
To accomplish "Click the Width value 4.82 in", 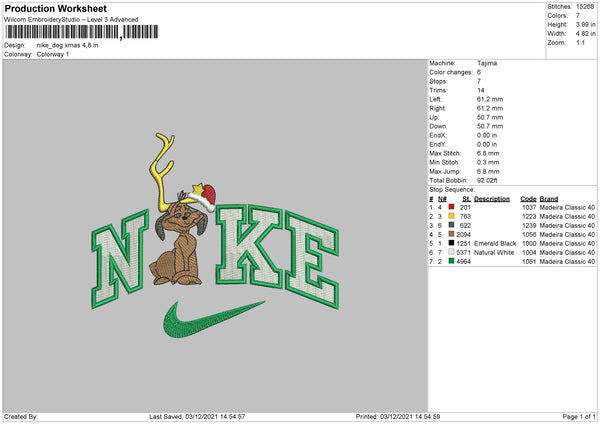I will [585, 34].
